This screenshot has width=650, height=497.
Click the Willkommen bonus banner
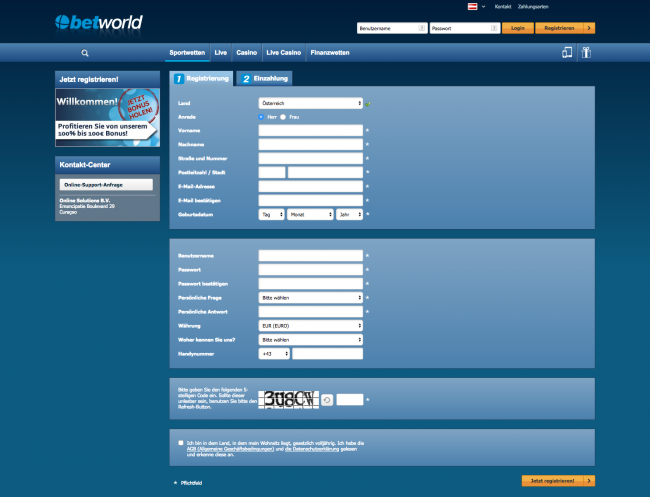coord(107,117)
